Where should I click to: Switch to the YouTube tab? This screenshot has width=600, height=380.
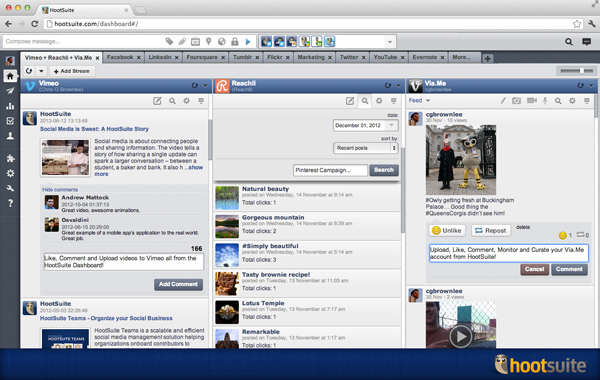[x=389, y=57]
